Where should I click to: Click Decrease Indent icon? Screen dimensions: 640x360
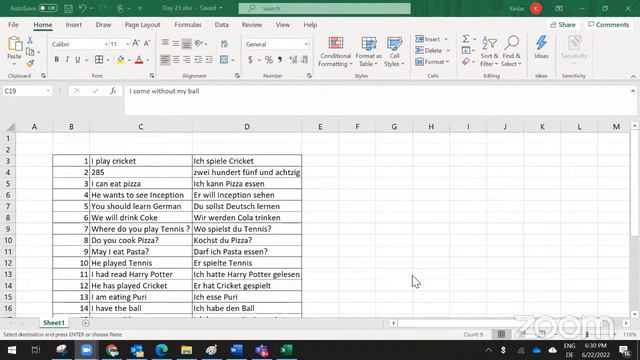click(x=198, y=60)
